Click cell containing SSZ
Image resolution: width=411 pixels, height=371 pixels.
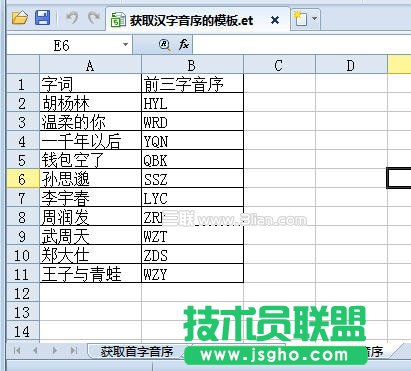click(192, 179)
